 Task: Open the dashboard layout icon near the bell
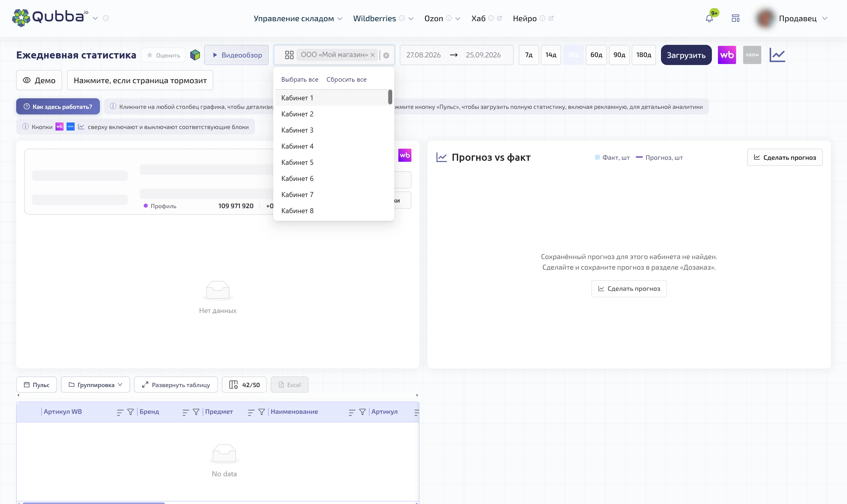pos(736,18)
